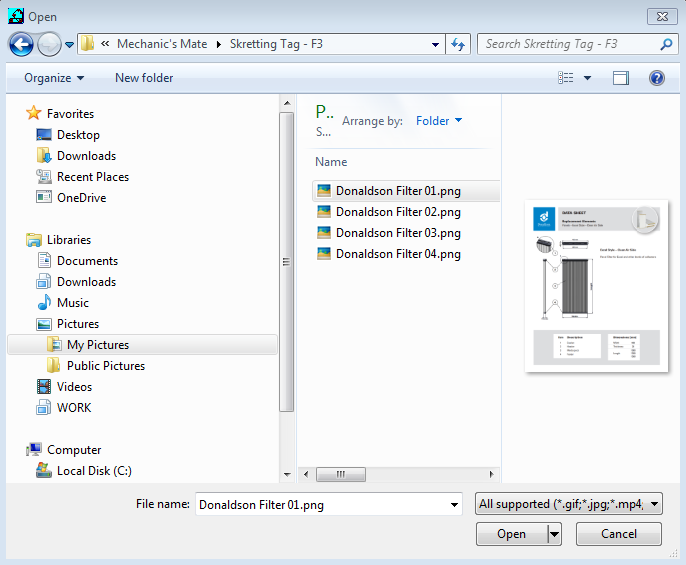
Task: Open the WORK library
Action: point(74,408)
